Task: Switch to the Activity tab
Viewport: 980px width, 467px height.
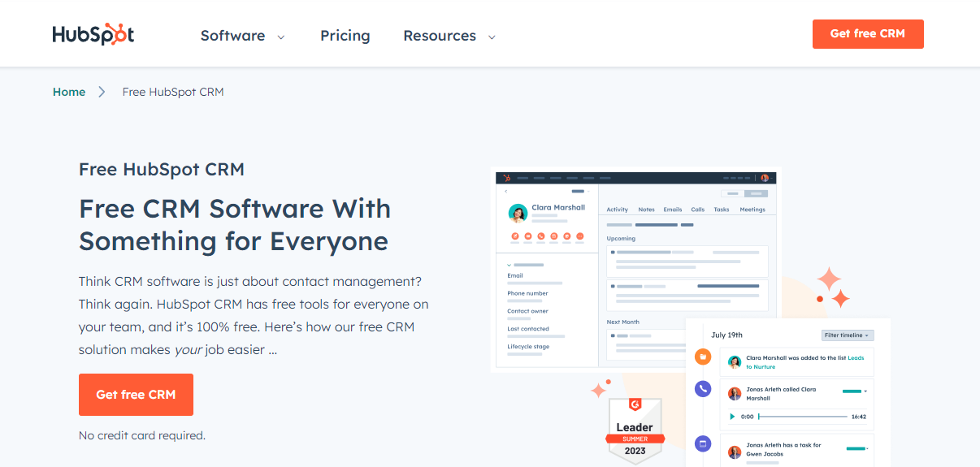Action: 618,210
